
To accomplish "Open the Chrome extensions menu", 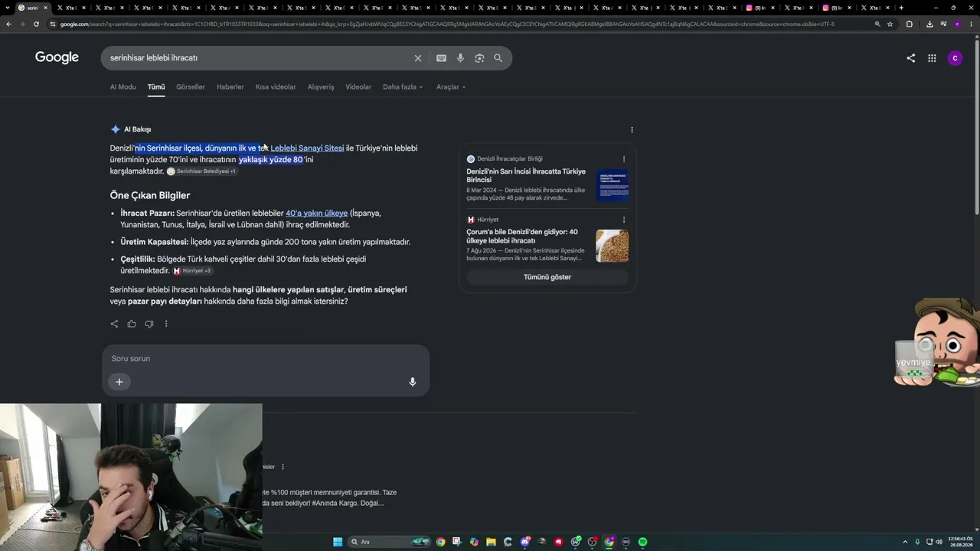I will click(x=910, y=24).
